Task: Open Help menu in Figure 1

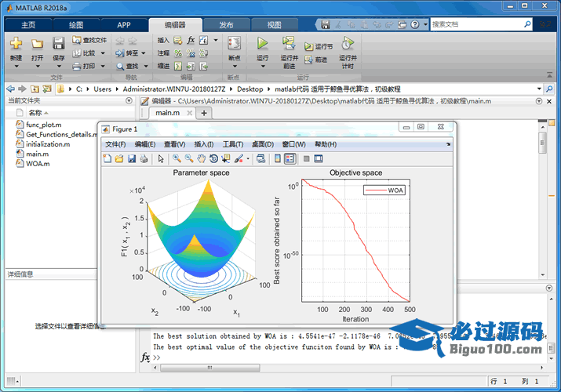Action: tap(325, 144)
